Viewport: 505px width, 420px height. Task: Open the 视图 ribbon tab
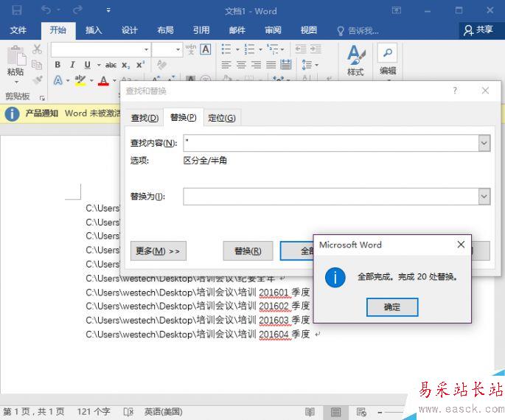coord(309,30)
